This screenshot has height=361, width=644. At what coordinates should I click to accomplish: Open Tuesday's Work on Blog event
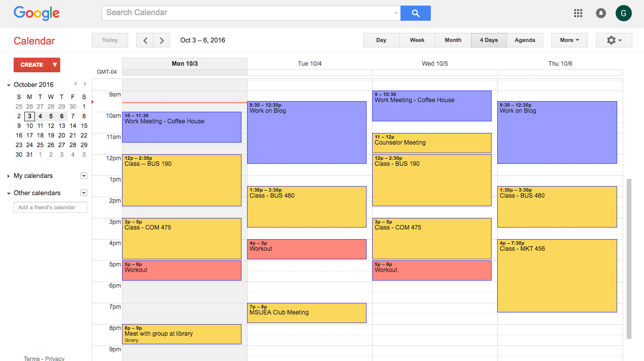click(x=307, y=132)
